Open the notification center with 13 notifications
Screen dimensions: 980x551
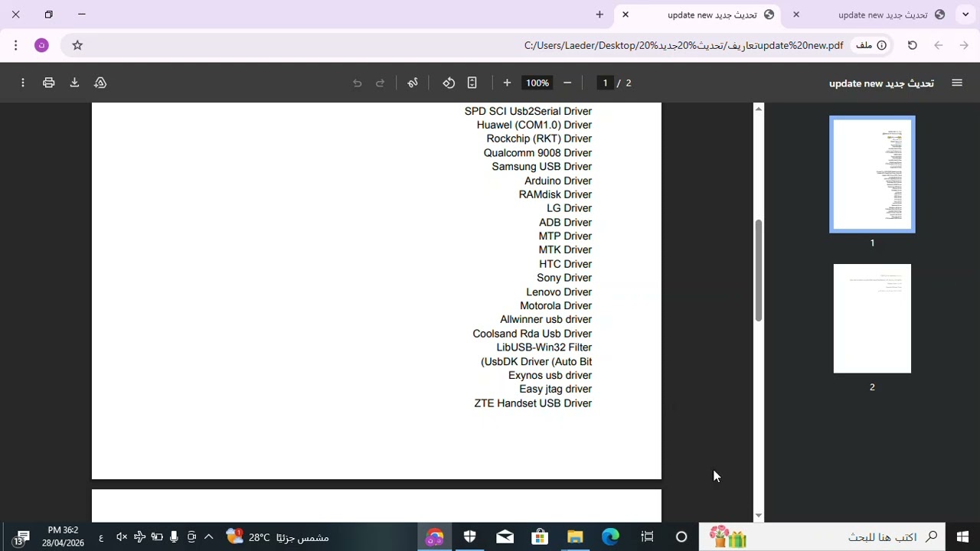(x=21, y=537)
